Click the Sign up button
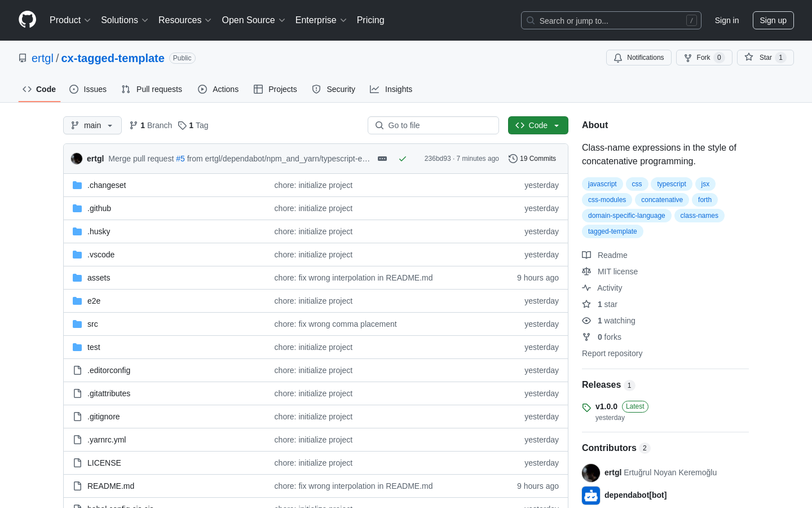Image resolution: width=812 pixels, height=508 pixels. 773,20
